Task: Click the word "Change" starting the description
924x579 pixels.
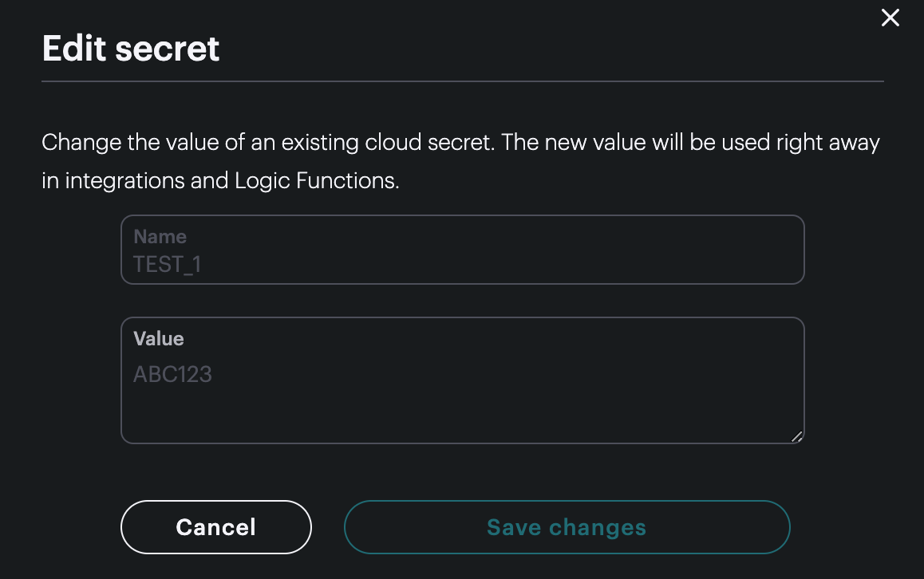Action: pos(82,143)
